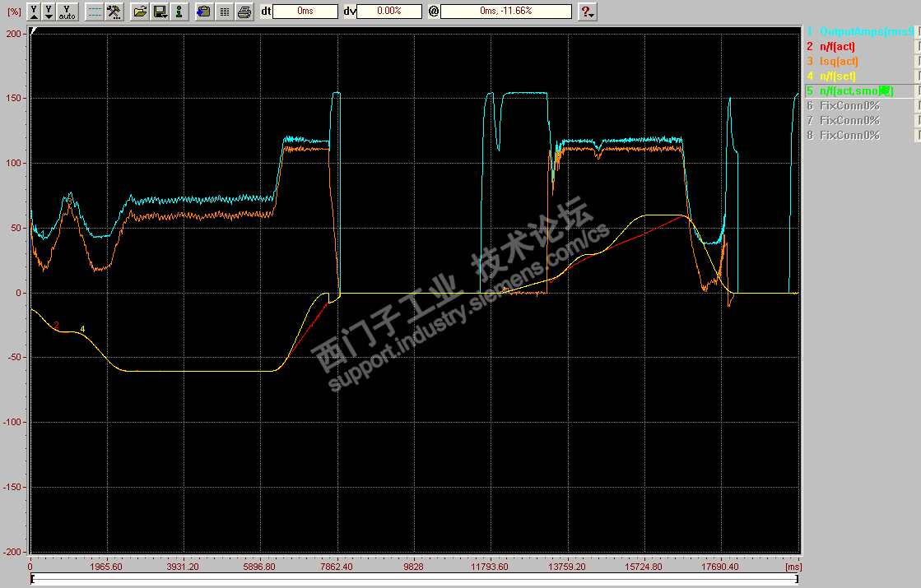Toggle the checkbox for curve 4 n/f(set)
This screenshot has height=588, width=921.
(918, 76)
